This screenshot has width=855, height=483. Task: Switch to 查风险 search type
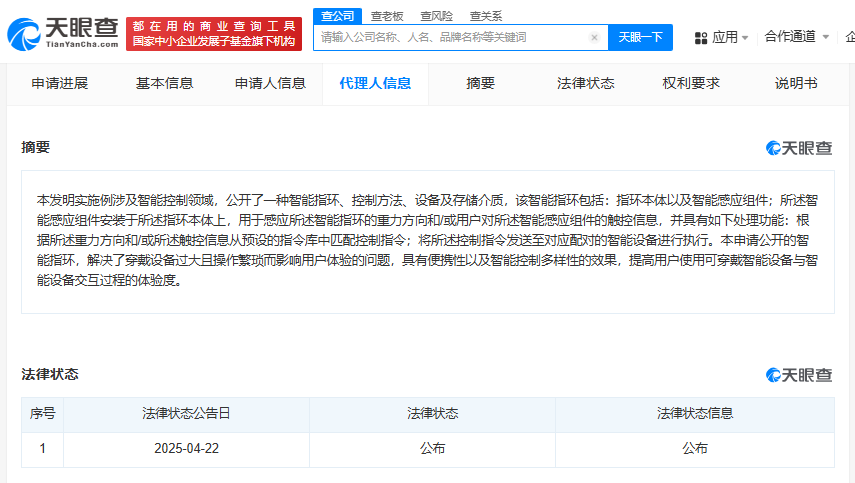pyautogui.click(x=437, y=15)
